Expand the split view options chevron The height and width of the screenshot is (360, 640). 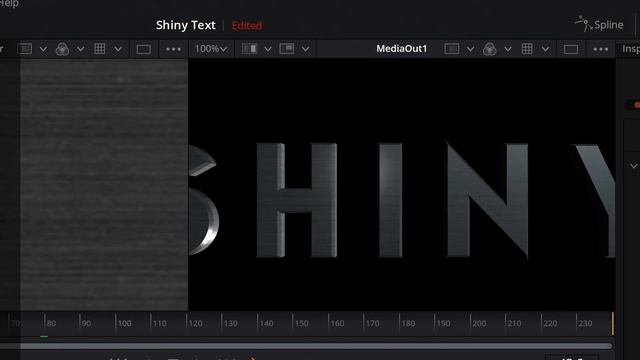268,49
